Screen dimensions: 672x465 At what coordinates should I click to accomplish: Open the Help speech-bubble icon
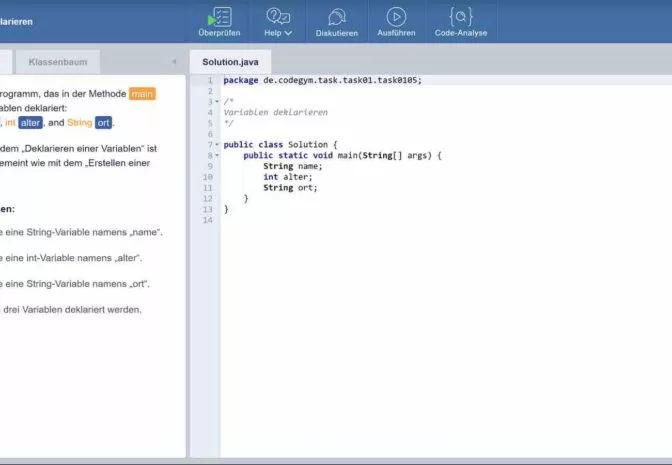(278, 16)
